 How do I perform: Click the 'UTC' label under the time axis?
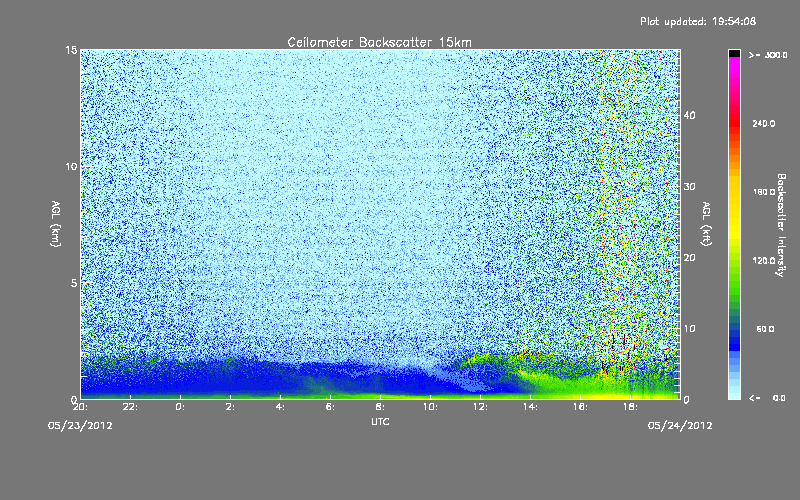380,422
